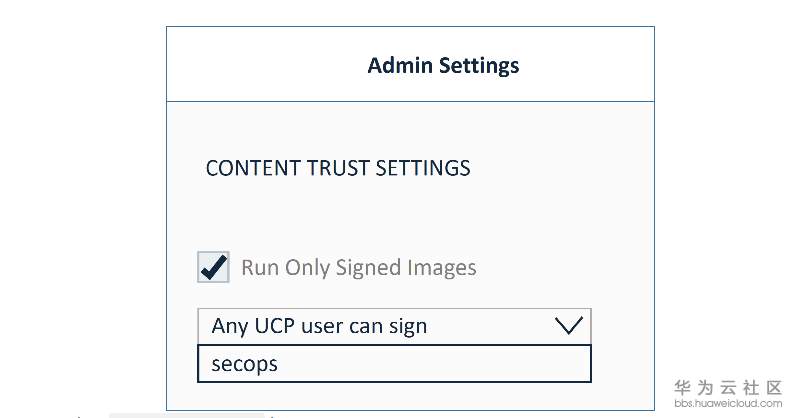Expand the dropdown using the chevron arrow
This screenshot has width=796, height=418.
tap(568, 326)
